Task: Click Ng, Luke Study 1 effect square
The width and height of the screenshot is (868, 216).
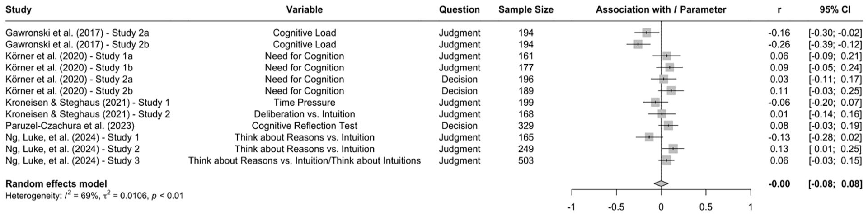Action: coord(649,137)
